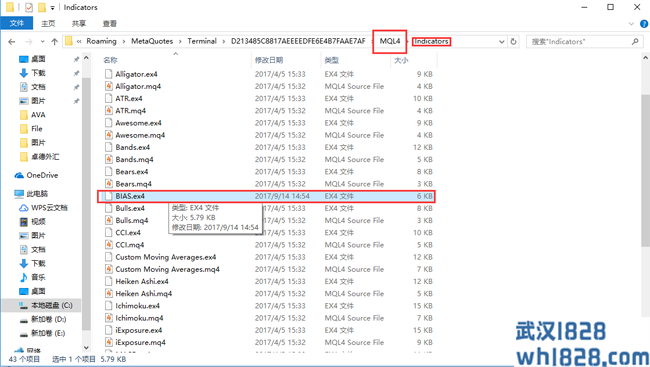Select the Bands.ex4 file
The image size is (650, 367).
point(133,147)
